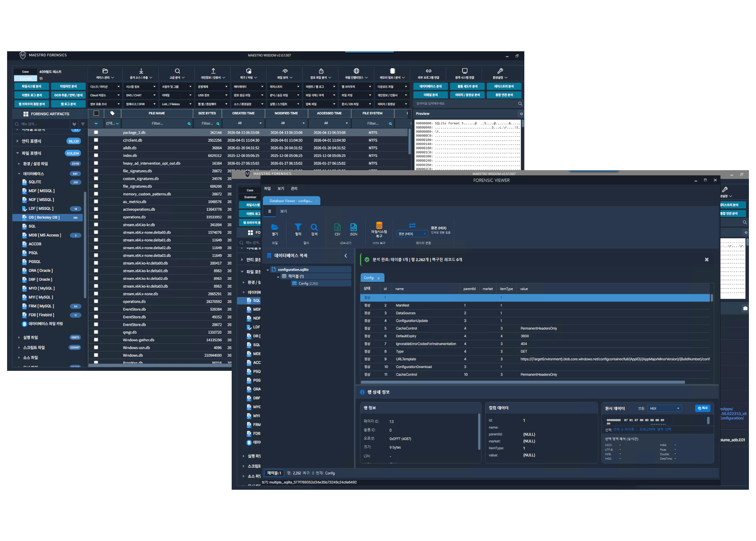This screenshot has height=541, width=756.
Task: Click the 데이터베이스 분석 button
Action: tap(431, 86)
